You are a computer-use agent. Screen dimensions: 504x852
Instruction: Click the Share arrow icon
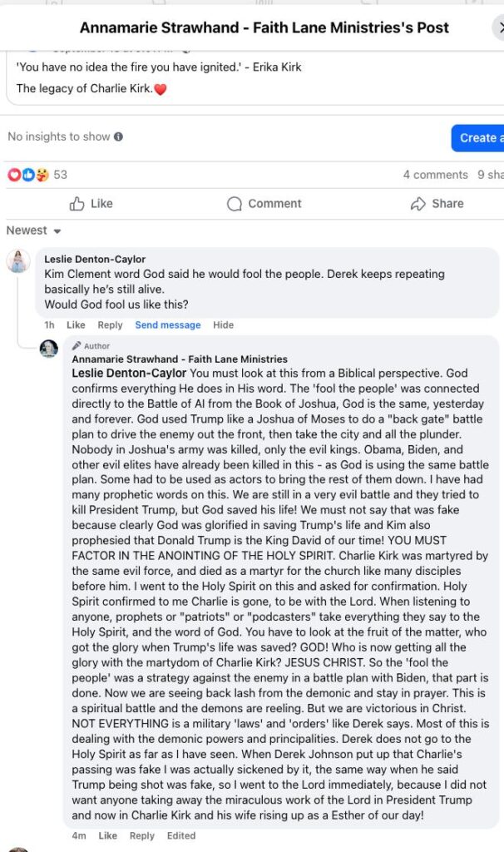tap(418, 204)
